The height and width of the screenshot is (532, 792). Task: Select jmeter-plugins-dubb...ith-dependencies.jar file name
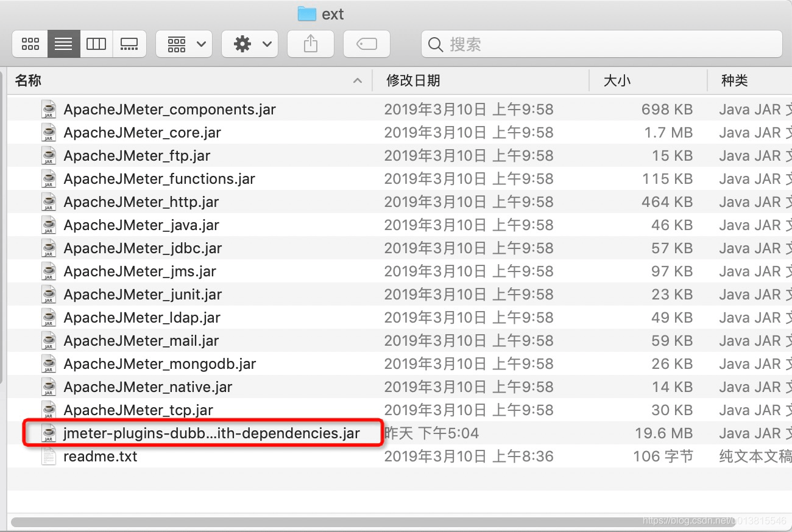click(211, 433)
